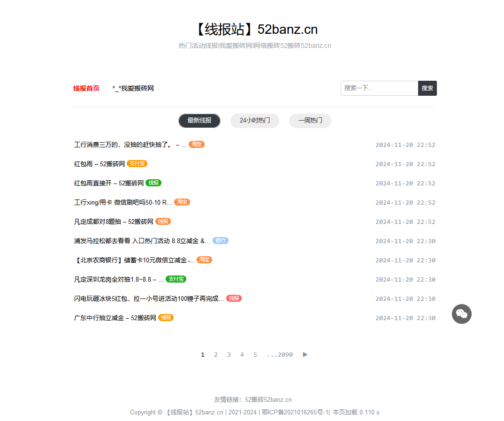Switch to 24小时热门 tab

(x=254, y=121)
